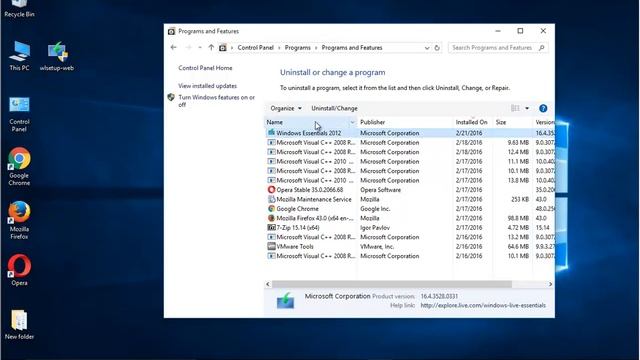Screen dimensions: 640x360
Task: Click the Forward arrow in the navigation bar
Action: coord(188,48)
